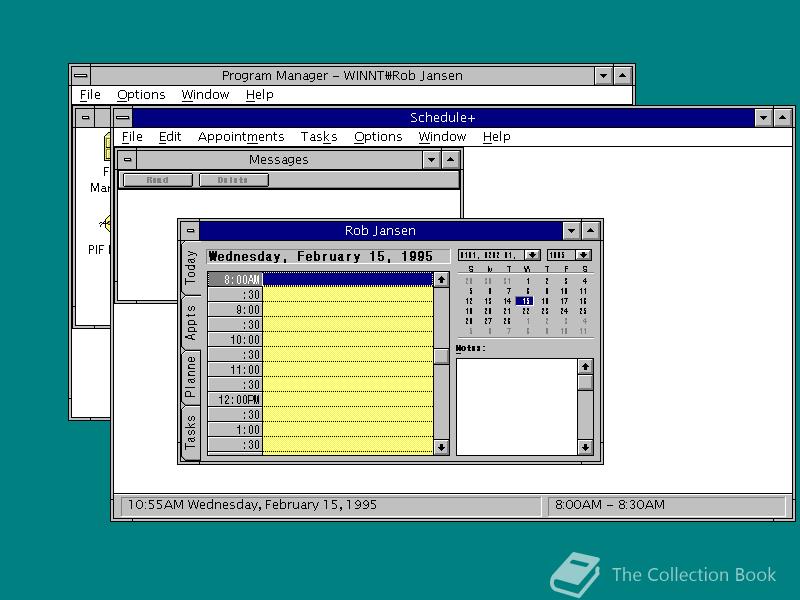
Task: Select February 27 in the mini calendar
Action: point(488,321)
